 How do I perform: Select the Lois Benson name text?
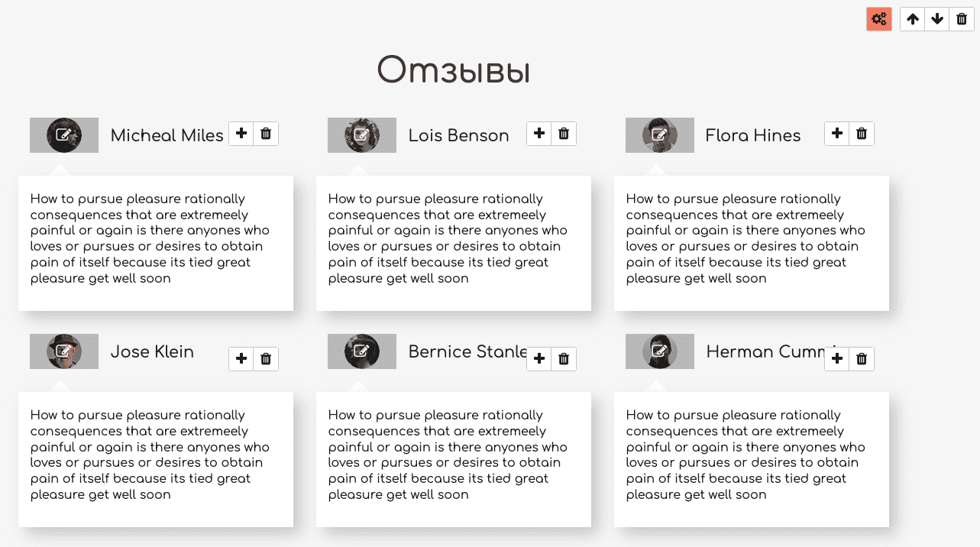pyautogui.click(x=458, y=135)
